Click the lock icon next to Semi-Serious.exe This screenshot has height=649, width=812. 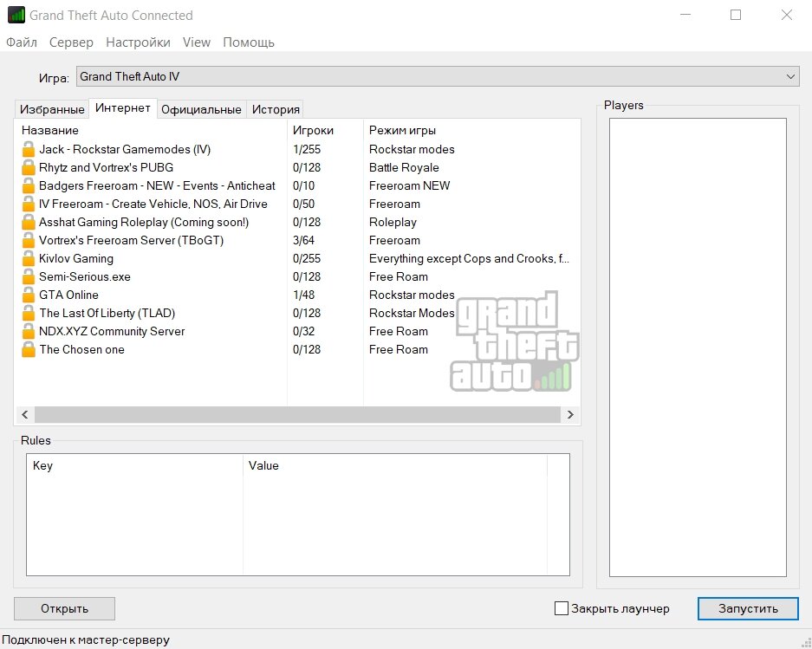point(28,276)
